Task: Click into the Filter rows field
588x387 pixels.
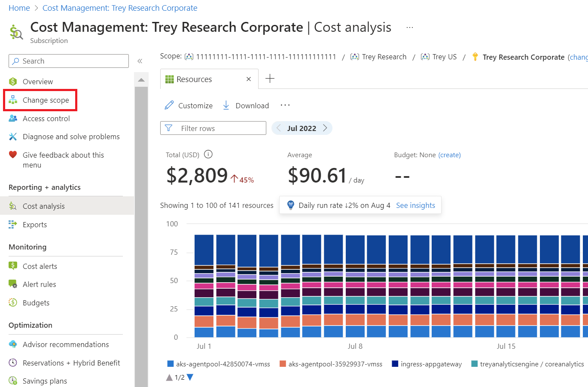Action: [x=219, y=128]
